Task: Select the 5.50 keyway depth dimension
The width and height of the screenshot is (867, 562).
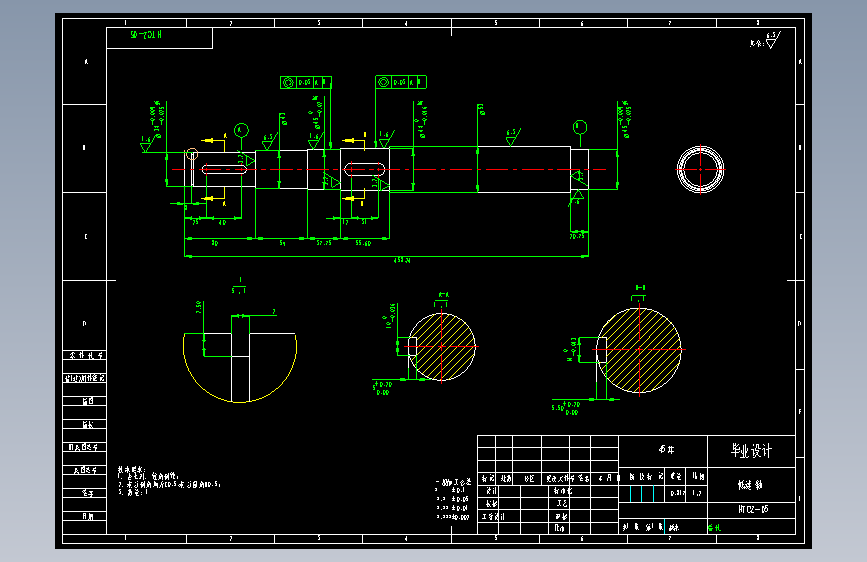Action: click(565, 408)
